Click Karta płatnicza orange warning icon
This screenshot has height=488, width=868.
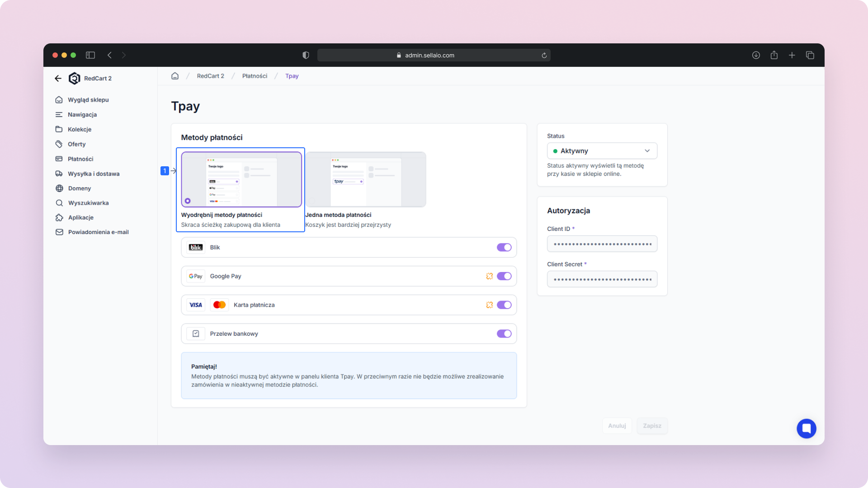489,305
